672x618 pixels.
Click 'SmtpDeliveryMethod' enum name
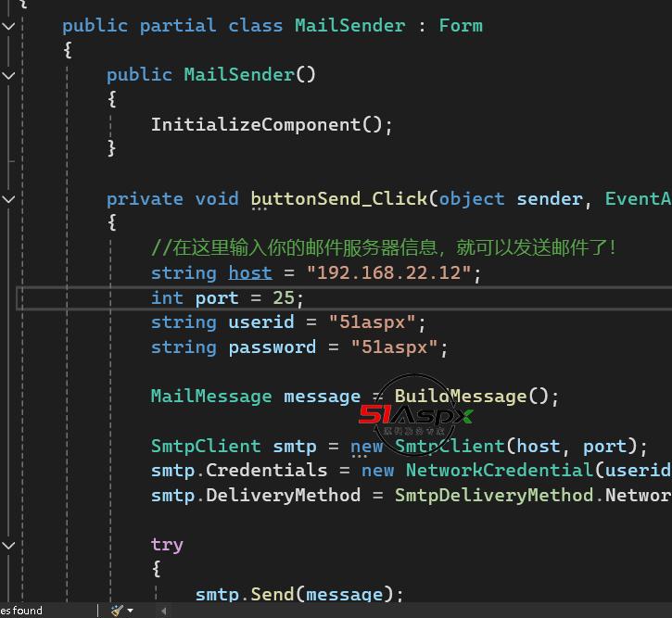[x=494, y=496]
